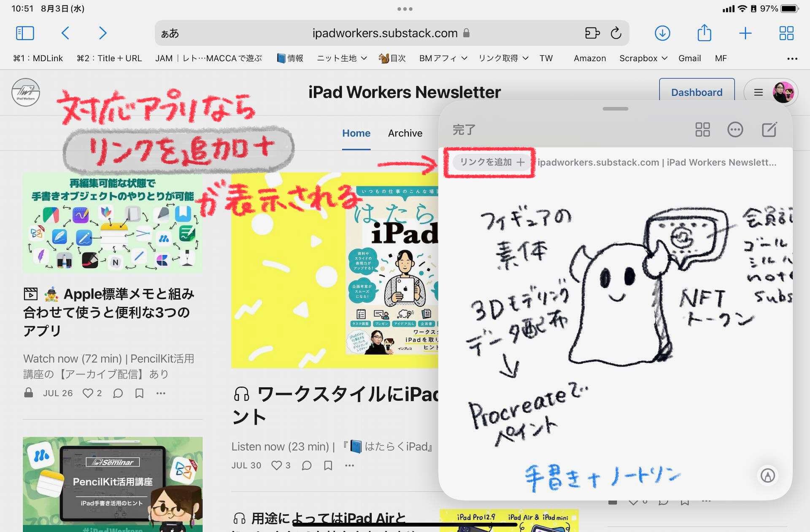Open the MF bookmark
Image resolution: width=810 pixels, height=532 pixels.
[721, 58]
